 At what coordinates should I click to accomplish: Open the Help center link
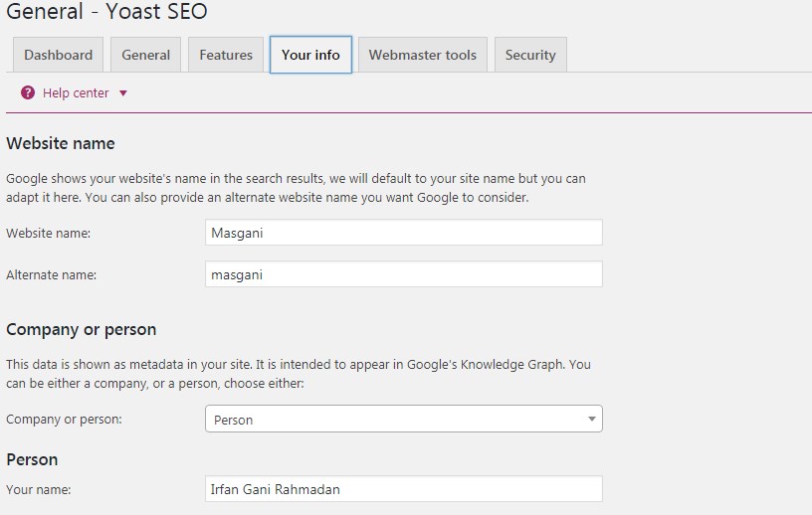tap(76, 93)
